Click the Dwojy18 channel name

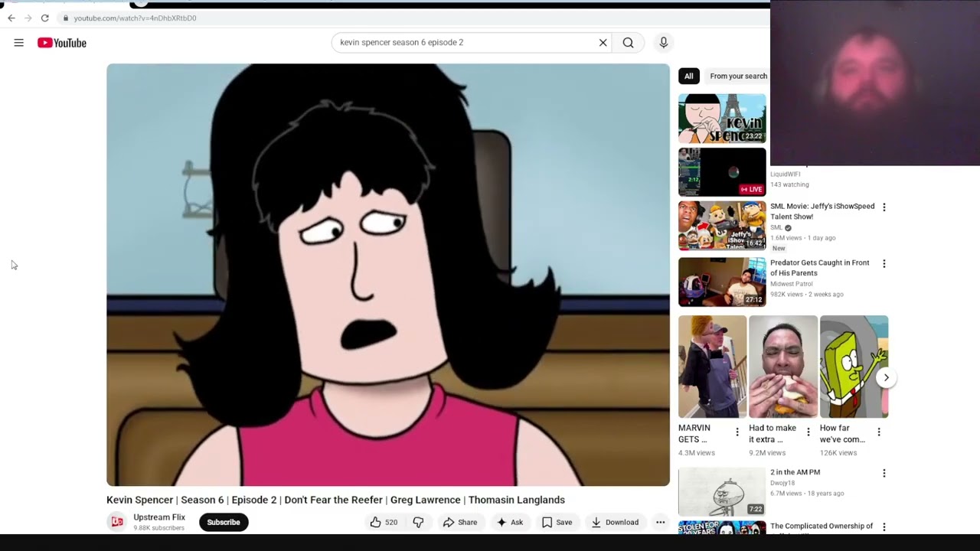[782, 484]
